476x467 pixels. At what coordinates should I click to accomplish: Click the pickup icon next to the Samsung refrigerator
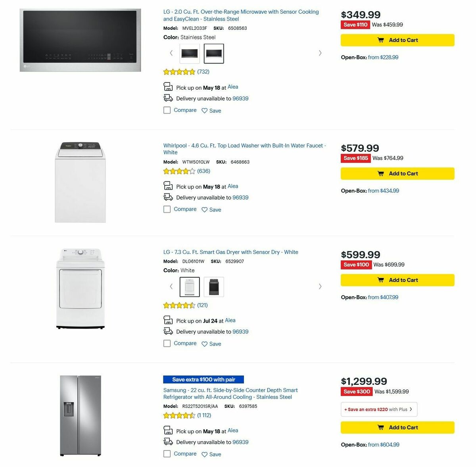168,430
